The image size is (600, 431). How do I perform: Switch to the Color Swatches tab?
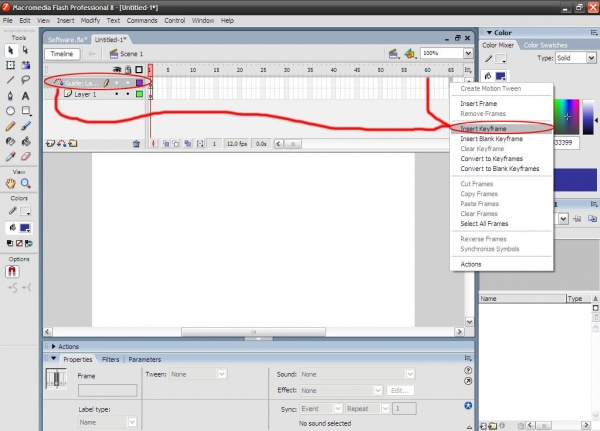pos(545,45)
